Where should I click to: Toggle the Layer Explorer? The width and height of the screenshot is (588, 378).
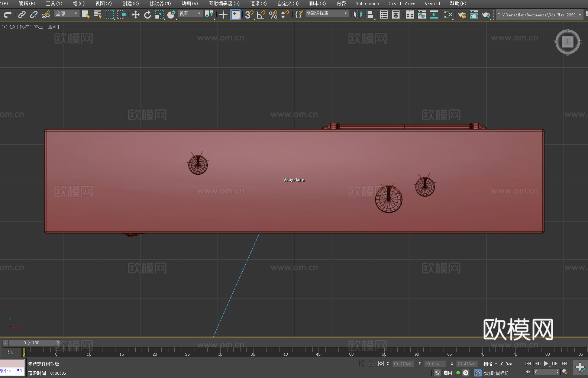tap(396, 14)
